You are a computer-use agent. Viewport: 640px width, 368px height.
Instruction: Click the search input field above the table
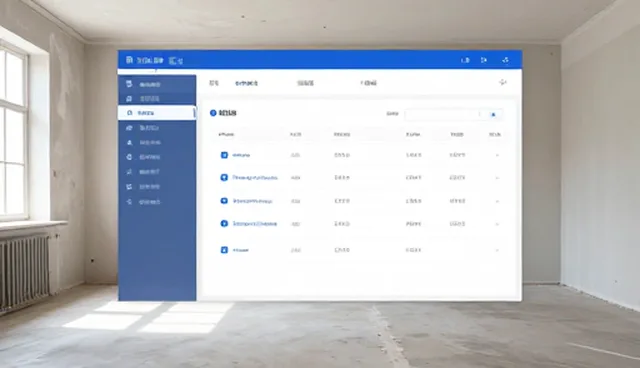444,115
